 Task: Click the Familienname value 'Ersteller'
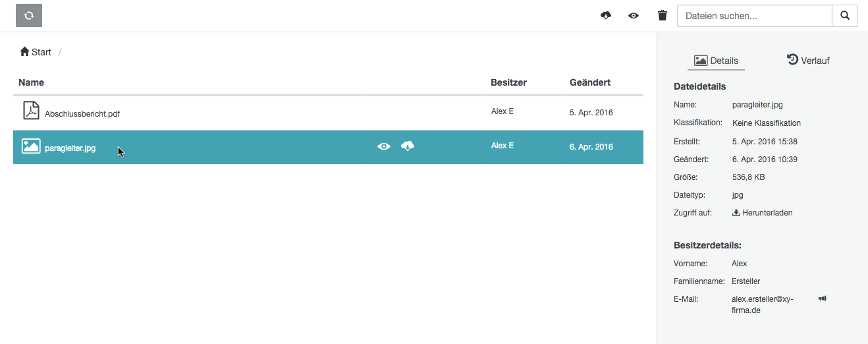746,281
